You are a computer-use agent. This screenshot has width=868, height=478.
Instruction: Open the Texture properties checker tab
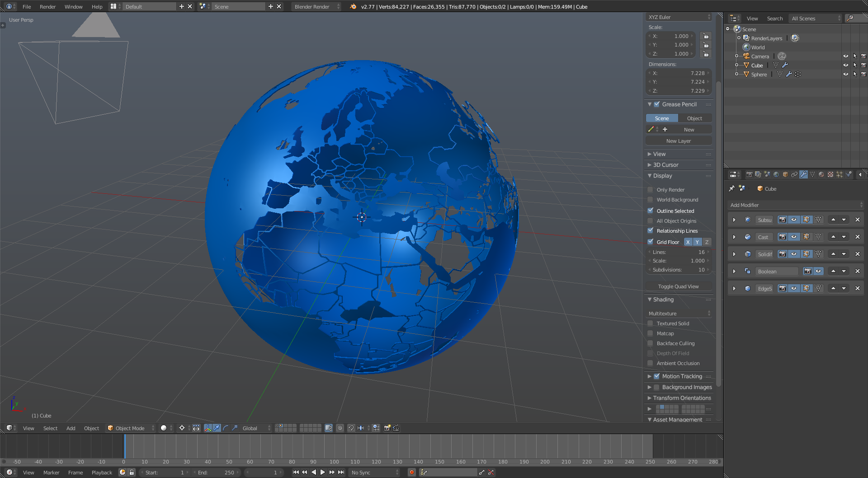pos(830,174)
